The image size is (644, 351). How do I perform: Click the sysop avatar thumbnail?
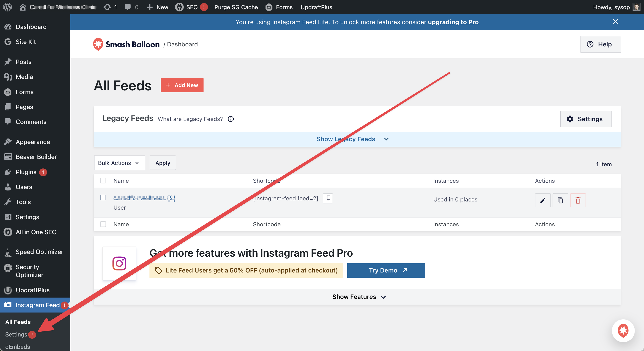tap(636, 7)
